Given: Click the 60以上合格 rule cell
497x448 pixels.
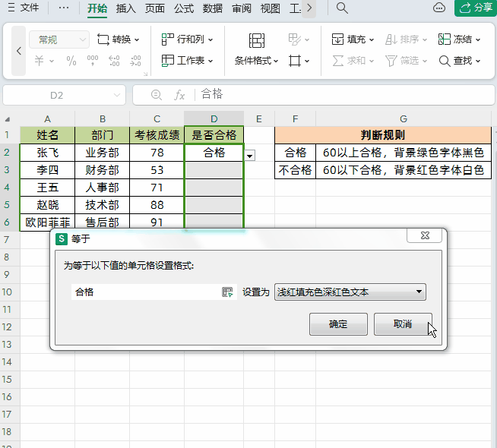Looking at the screenshot, I should [x=404, y=153].
